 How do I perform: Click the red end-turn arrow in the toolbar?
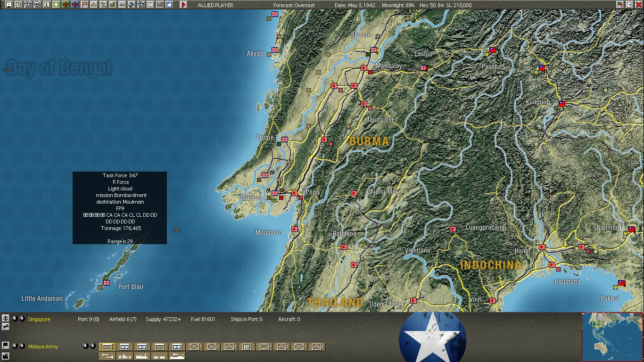point(183,5)
